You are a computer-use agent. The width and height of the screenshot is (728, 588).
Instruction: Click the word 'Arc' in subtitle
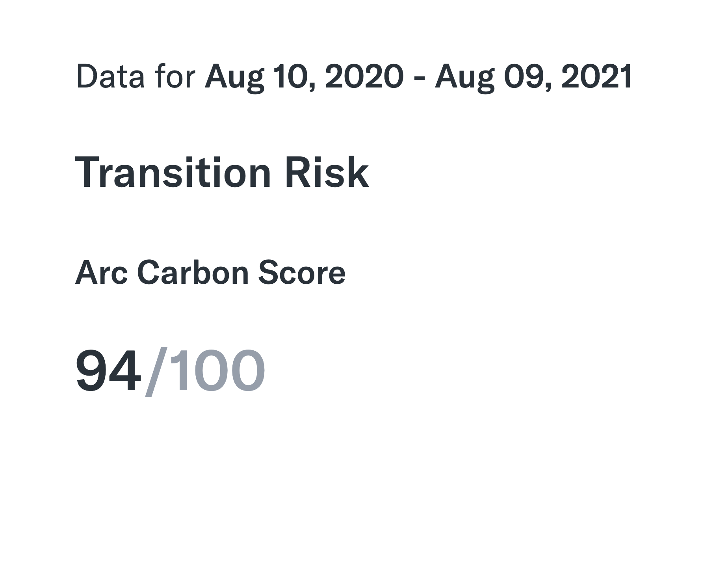[x=101, y=273]
